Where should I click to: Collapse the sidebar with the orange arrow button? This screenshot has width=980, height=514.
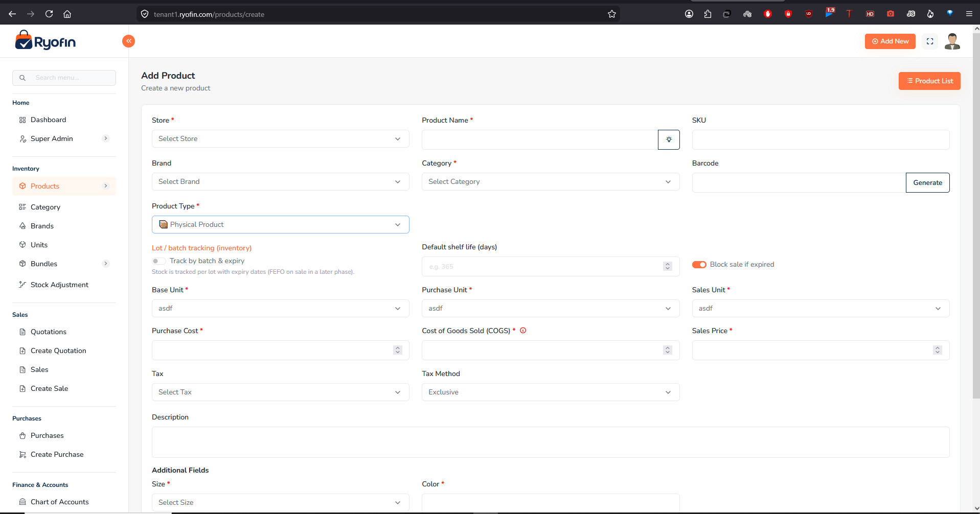click(128, 41)
